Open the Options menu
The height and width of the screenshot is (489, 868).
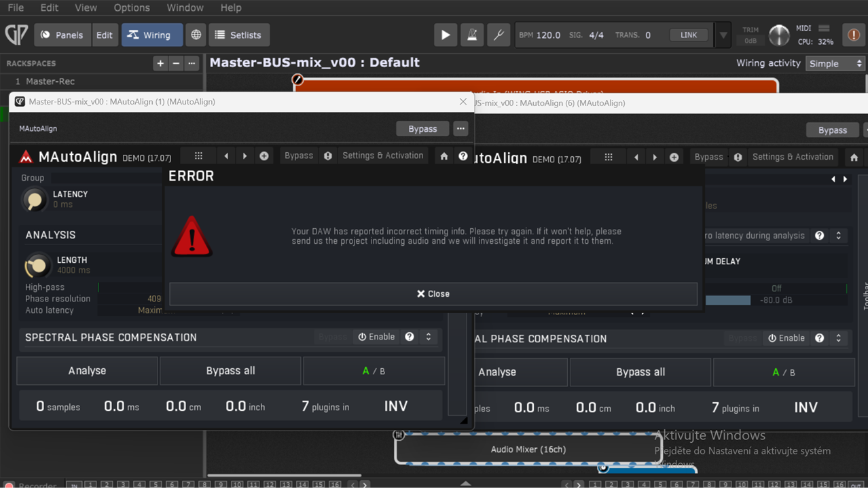click(131, 8)
